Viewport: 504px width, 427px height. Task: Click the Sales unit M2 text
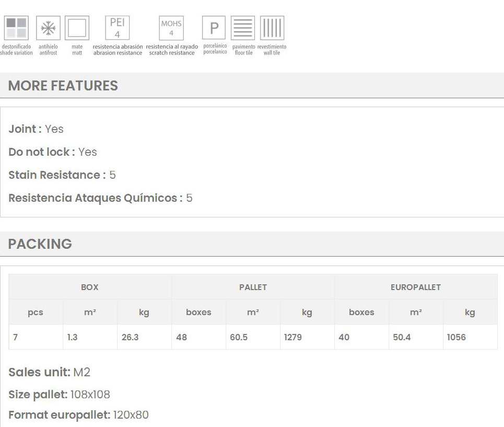pyautogui.click(x=50, y=372)
